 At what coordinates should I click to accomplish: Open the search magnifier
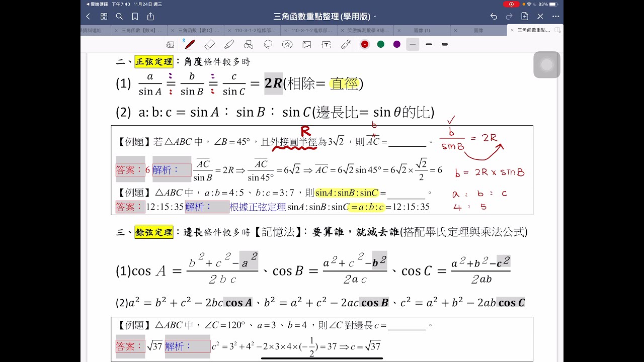(x=119, y=16)
